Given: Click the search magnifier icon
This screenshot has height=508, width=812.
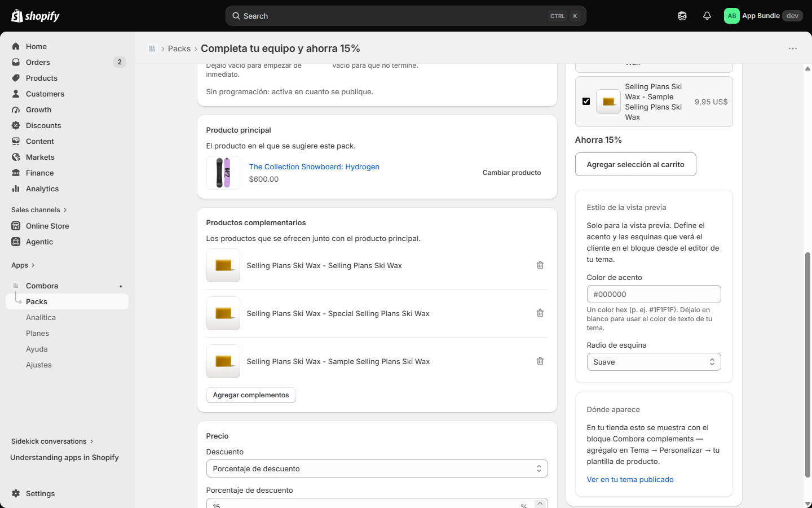Looking at the screenshot, I should point(236,16).
